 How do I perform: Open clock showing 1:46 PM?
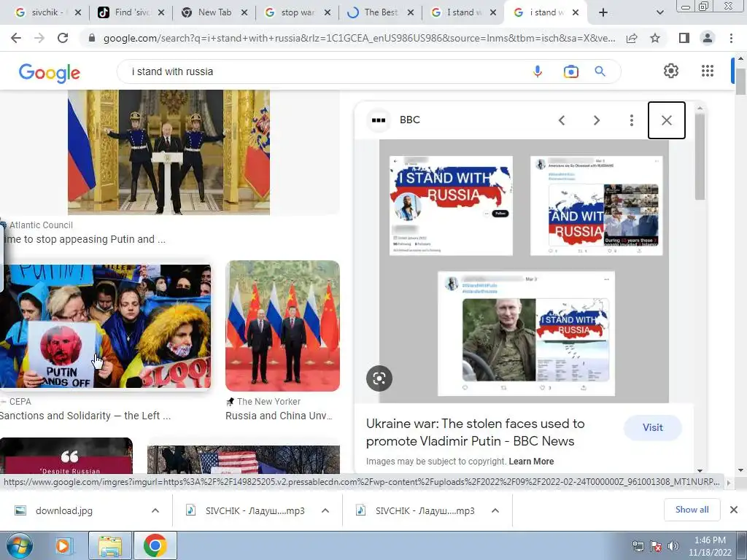[x=709, y=545]
